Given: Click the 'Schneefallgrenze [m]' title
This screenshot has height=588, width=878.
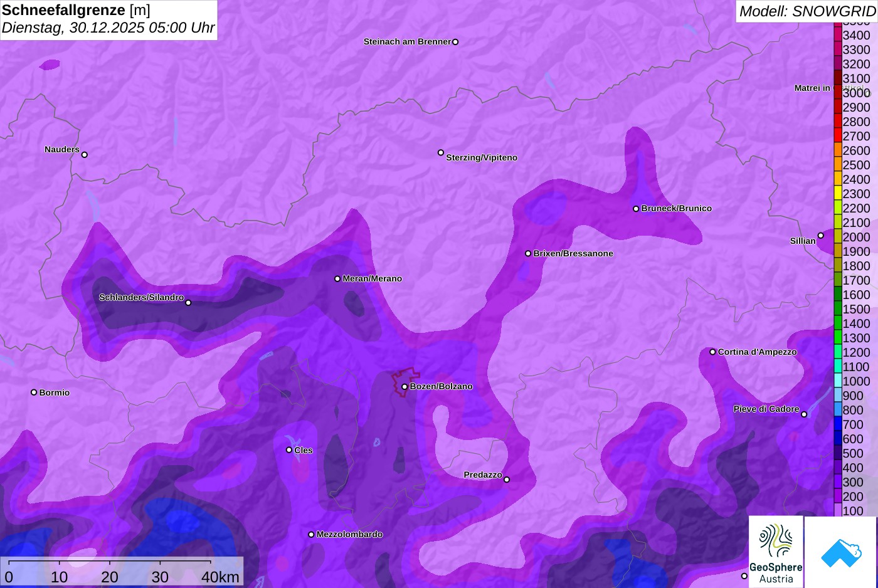Looking at the screenshot, I should coord(76,10).
